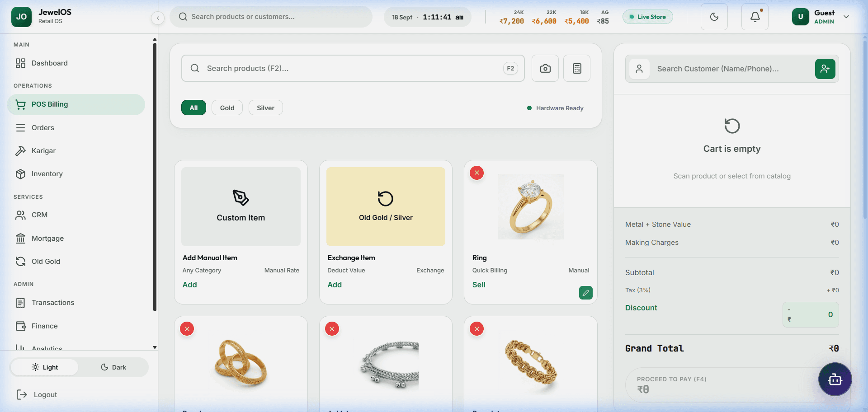Open Transactions under Admin
868x412 pixels.
click(x=76, y=303)
